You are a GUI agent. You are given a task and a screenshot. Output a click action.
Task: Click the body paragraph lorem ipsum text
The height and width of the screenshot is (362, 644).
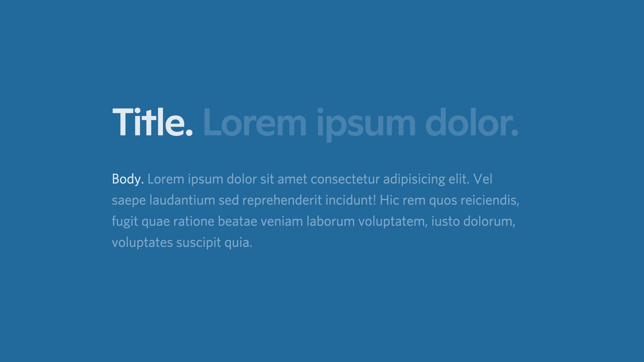point(316,210)
